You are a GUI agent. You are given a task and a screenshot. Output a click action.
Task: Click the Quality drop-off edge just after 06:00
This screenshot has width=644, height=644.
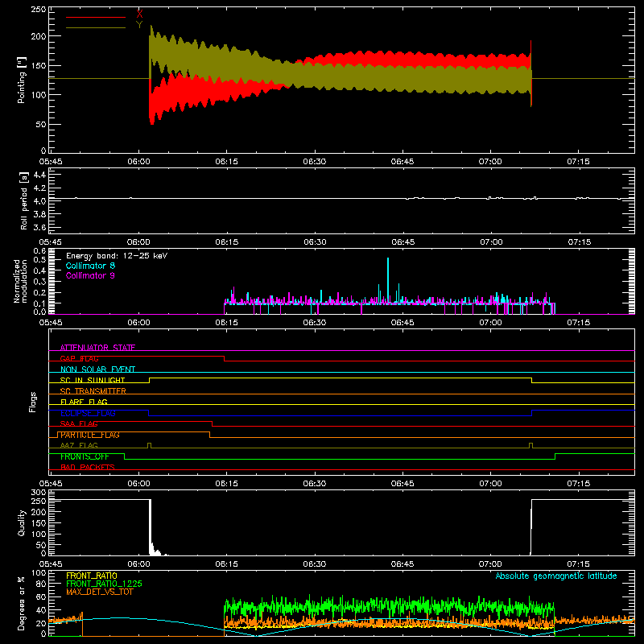click(150, 527)
